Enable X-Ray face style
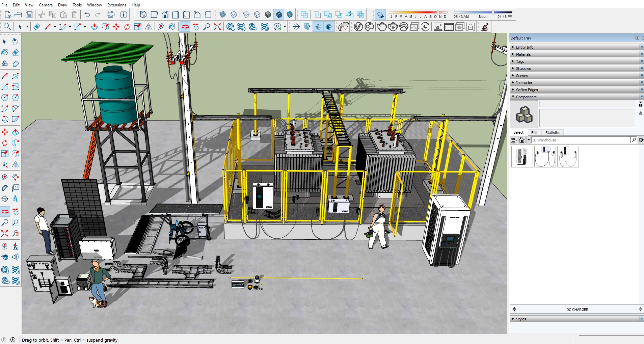This screenshot has width=644, height=344. point(222,15)
